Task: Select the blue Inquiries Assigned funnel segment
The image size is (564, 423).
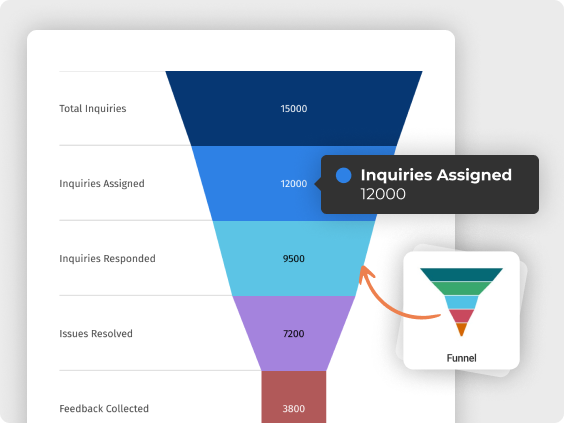Action: (x=266, y=183)
